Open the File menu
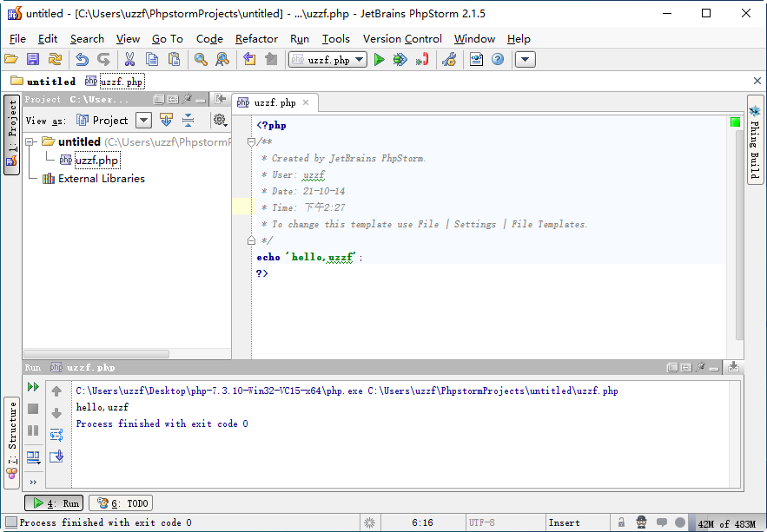The height and width of the screenshot is (532, 767). [x=17, y=39]
